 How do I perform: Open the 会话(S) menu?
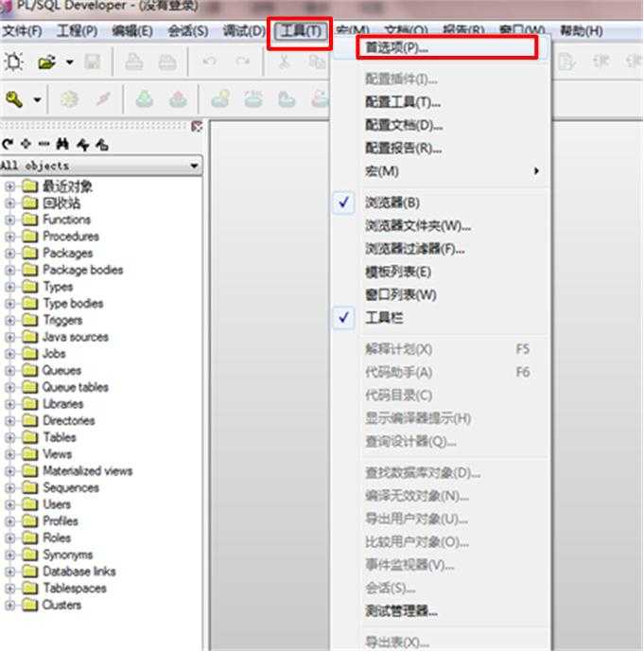coord(188,31)
